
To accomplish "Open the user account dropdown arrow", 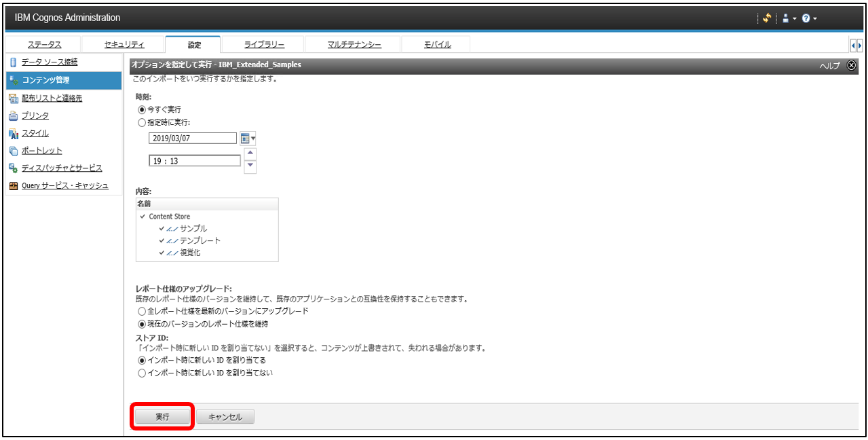I will 794,19.
